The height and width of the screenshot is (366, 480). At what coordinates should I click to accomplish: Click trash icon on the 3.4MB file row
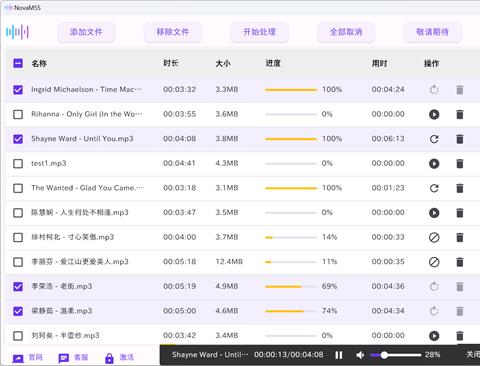[x=460, y=336]
